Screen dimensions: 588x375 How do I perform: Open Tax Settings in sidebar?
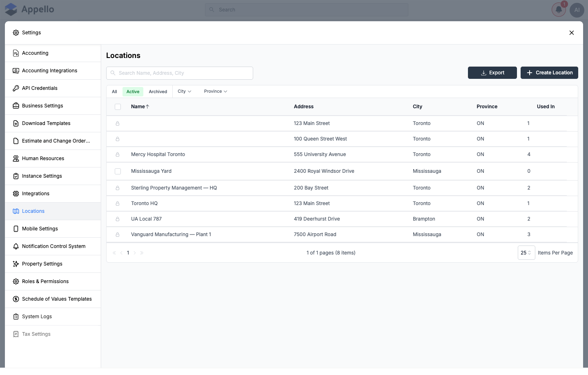tap(53, 334)
